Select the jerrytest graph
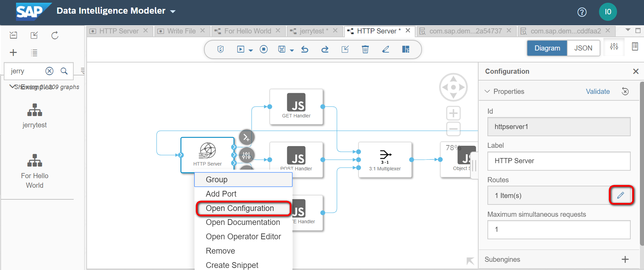 (x=34, y=116)
